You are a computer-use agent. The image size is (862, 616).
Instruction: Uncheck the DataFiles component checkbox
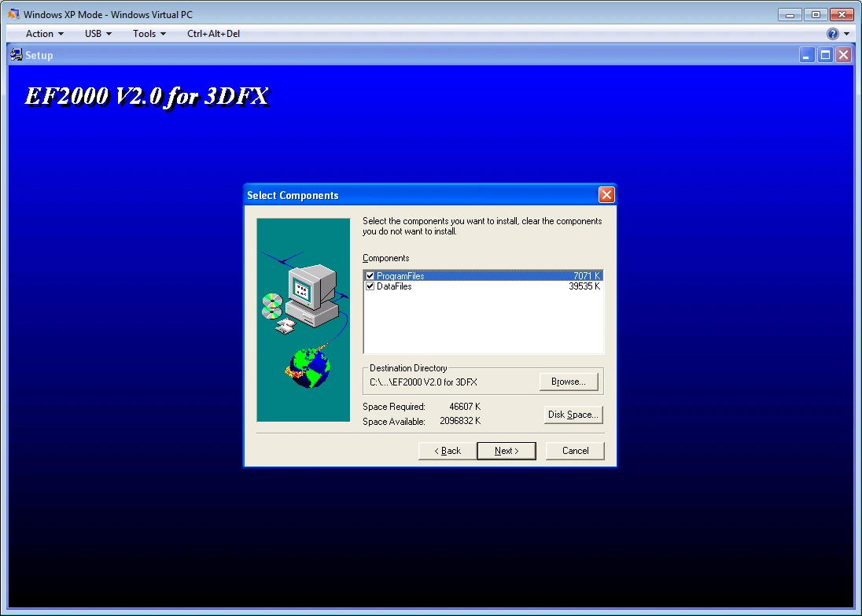pos(370,286)
